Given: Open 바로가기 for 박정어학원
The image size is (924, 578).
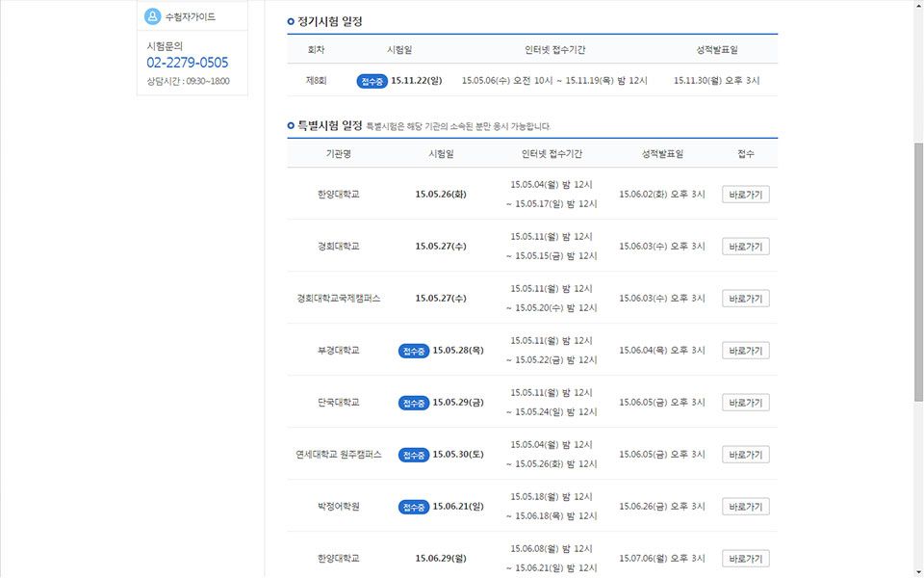Looking at the screenshot, I should [x=745, y=507].
